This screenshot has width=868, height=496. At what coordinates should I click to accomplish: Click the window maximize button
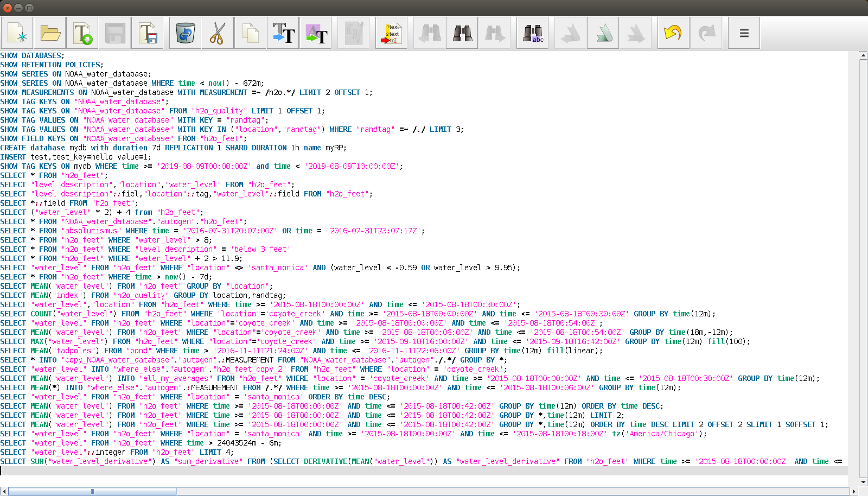29,8
